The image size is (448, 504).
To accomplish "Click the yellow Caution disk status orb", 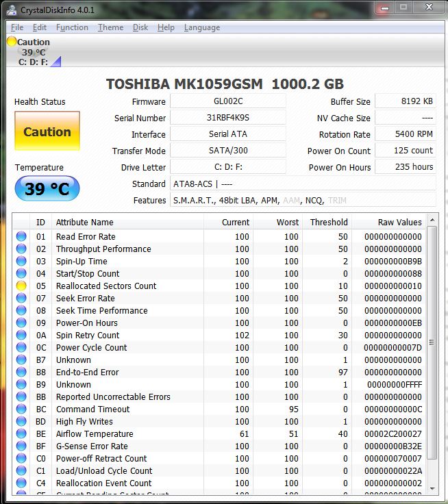I will pyautogui.click(x=12, y=42).
